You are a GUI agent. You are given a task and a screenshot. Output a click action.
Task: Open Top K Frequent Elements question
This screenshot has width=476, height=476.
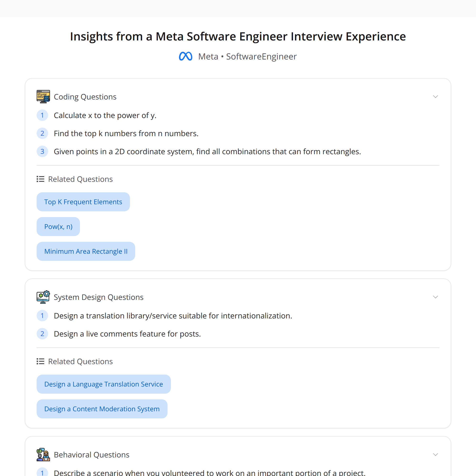pos(83,202)
